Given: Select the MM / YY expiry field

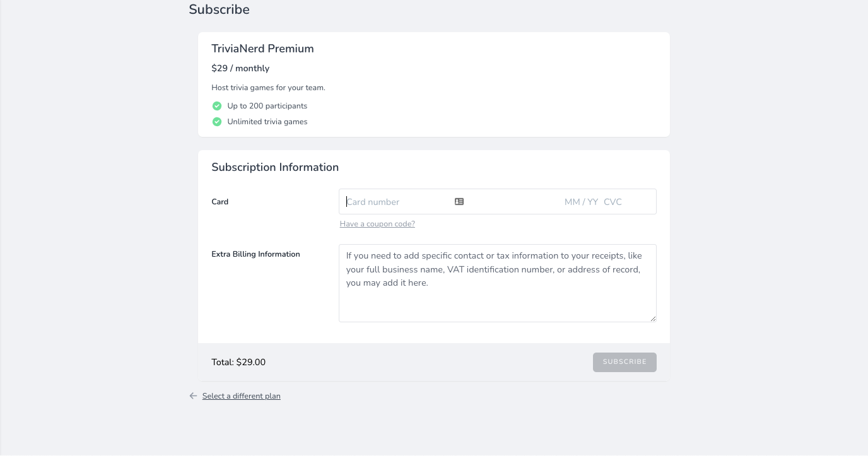Looking at the screenshot, I should coord(581,201).
